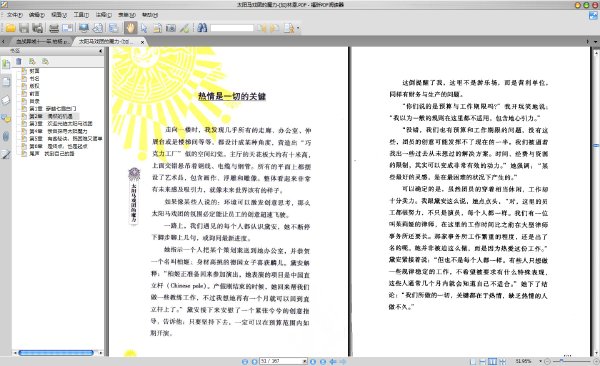Select the 前言 bookmark

34,93
